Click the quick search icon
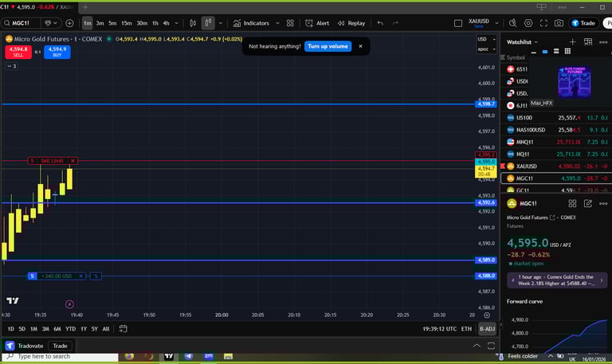The height and width of the screenshot is (364, 612). tap(513, 23)
